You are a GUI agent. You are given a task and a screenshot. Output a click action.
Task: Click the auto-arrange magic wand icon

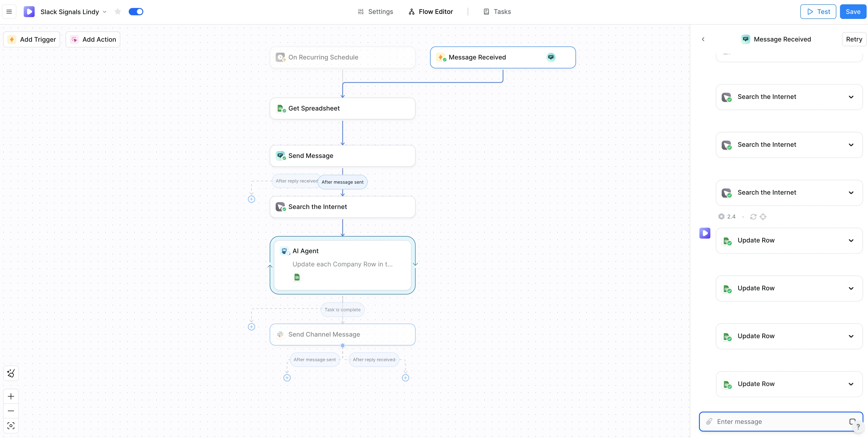[11, 373]
